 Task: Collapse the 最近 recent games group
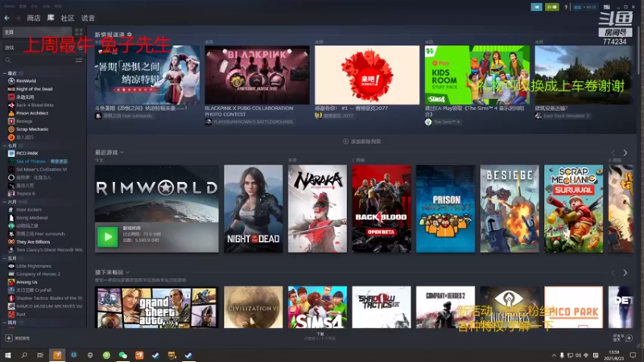(5, 73)
